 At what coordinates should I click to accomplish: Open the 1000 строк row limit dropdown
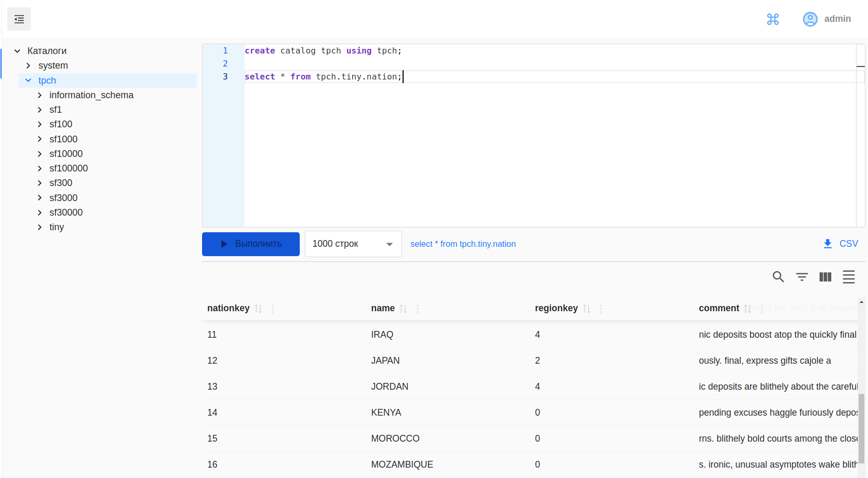353,244
